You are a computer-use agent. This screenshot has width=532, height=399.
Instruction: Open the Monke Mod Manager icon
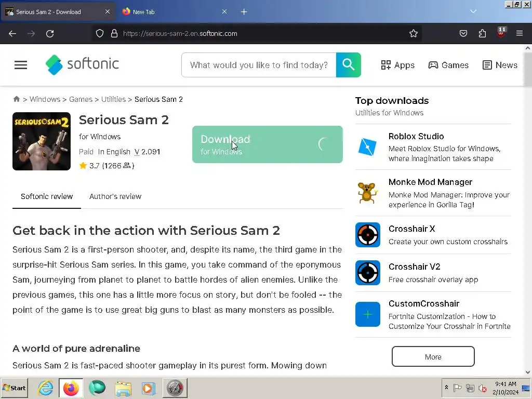pos(367,193)
